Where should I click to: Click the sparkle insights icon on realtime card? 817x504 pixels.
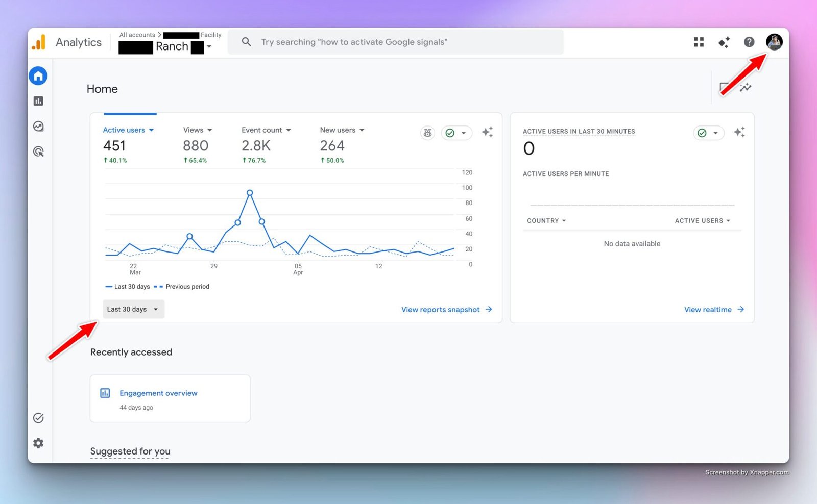[x=739, y=132]
